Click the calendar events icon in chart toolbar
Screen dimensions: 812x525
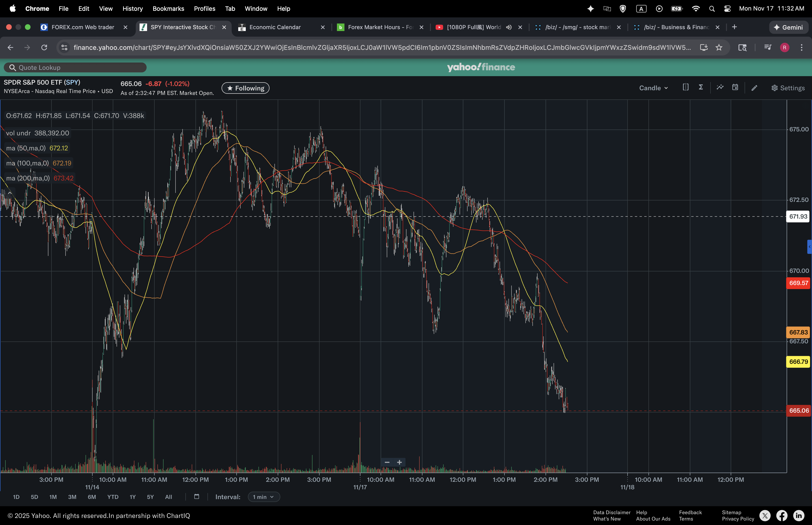point(735,88)
